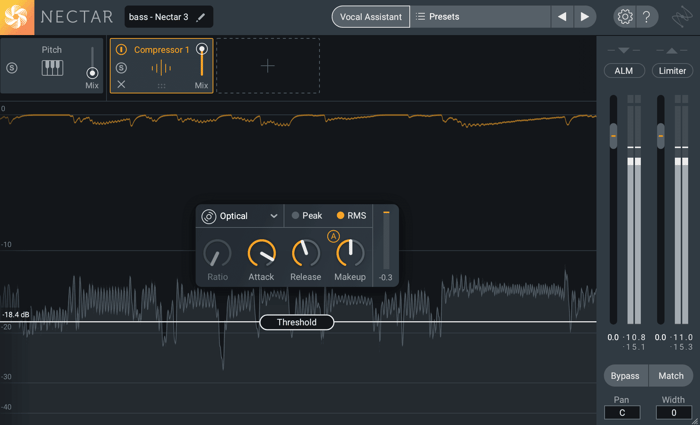Click the Pitch module piano keys icon
The image size is (700, 425).
52,68
